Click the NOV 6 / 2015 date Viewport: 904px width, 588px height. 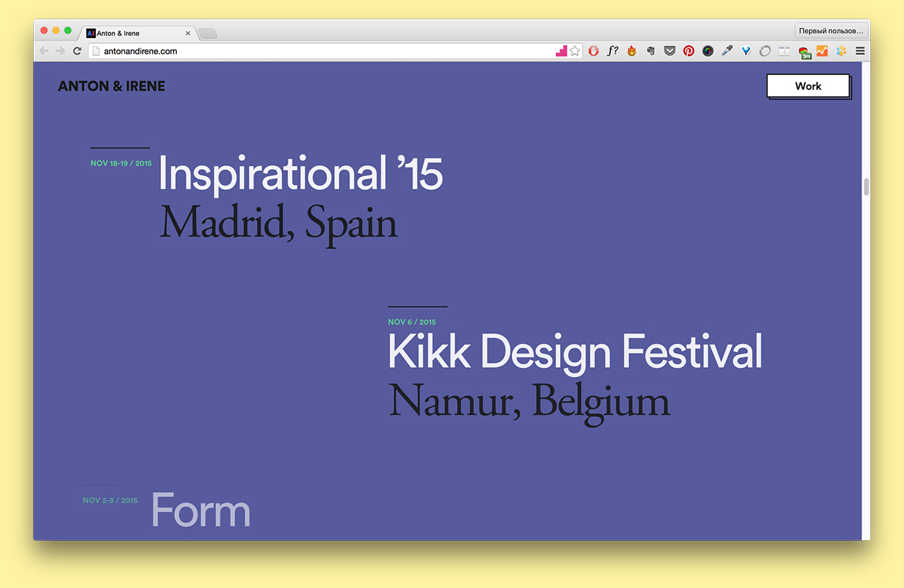412,322
